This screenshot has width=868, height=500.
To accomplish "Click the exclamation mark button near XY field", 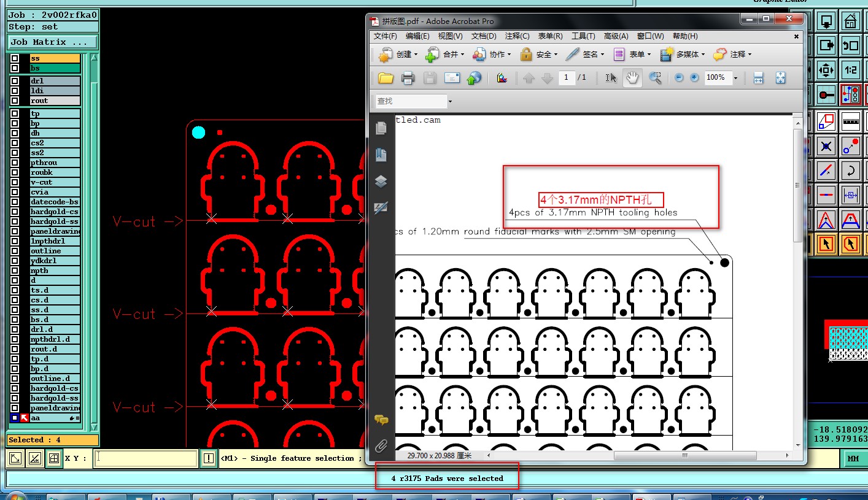I will click(x=209, y=458).
